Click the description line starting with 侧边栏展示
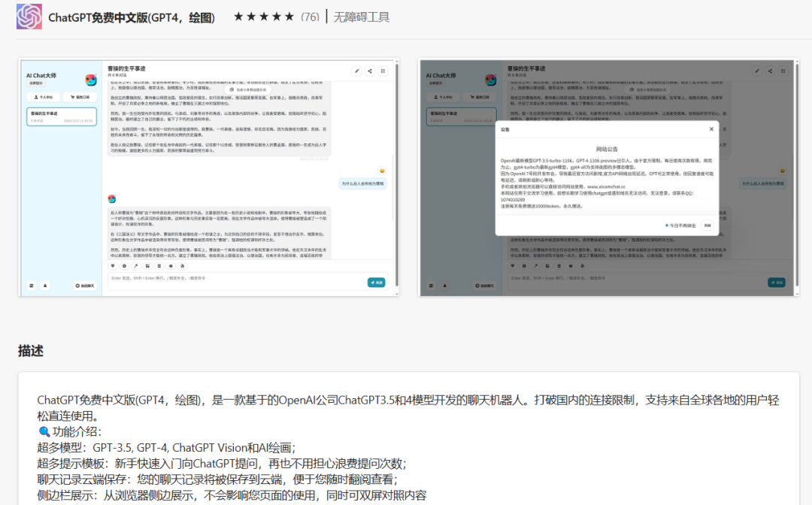This screenshot has height=505, width=812. (232, 495)
